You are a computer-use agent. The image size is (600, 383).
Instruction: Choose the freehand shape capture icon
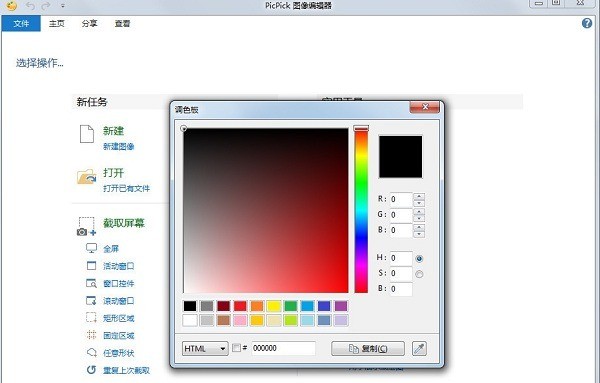coord(92,352)
